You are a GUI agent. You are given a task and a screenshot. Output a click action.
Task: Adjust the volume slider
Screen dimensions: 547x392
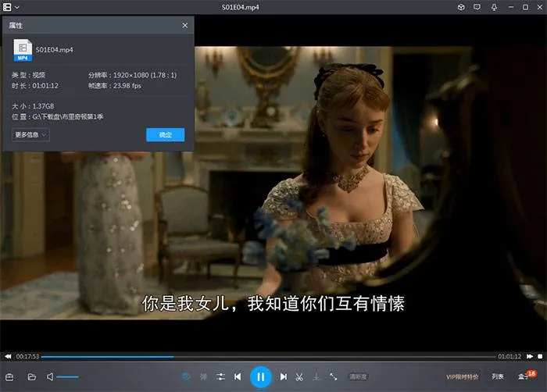click(68, 377)
